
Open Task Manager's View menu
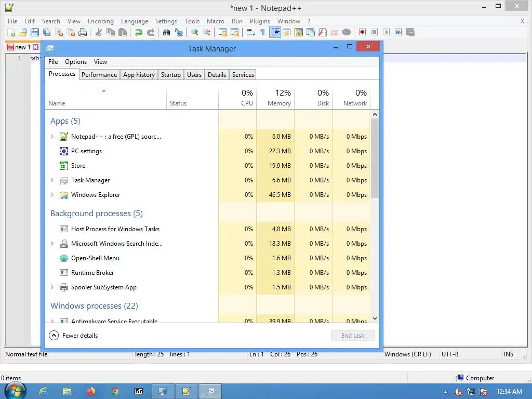pos(100,62)
